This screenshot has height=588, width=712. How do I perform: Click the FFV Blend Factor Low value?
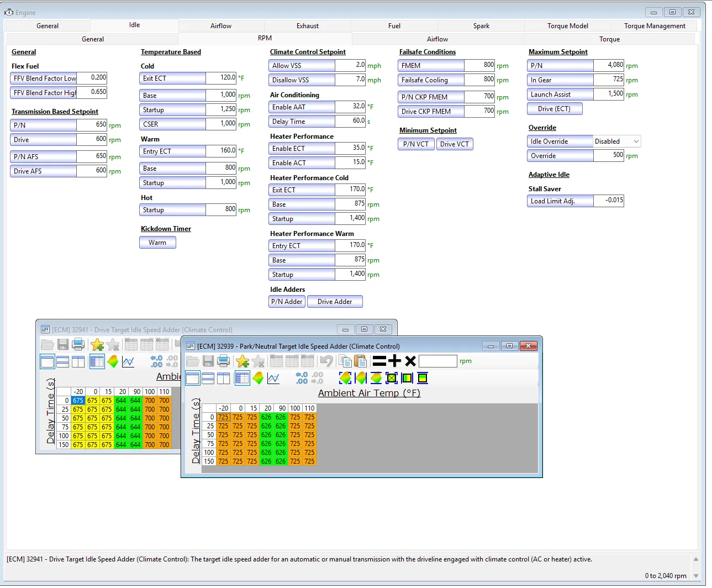tap(92, 78)
